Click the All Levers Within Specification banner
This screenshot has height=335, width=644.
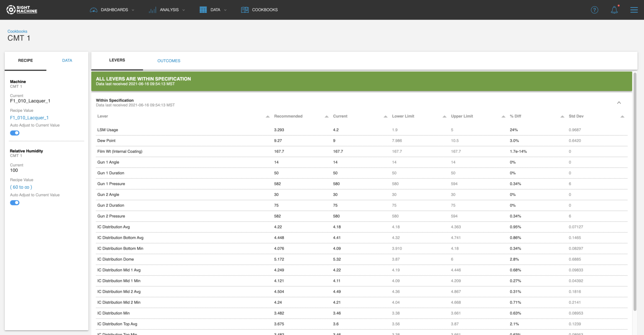coord(362,81)
